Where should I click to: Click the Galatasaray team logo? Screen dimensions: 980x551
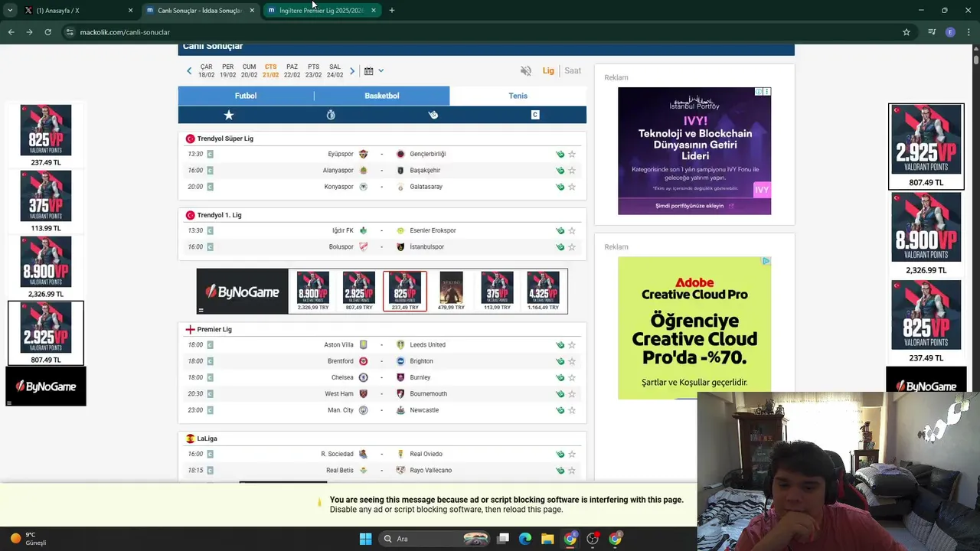point(400,187)
